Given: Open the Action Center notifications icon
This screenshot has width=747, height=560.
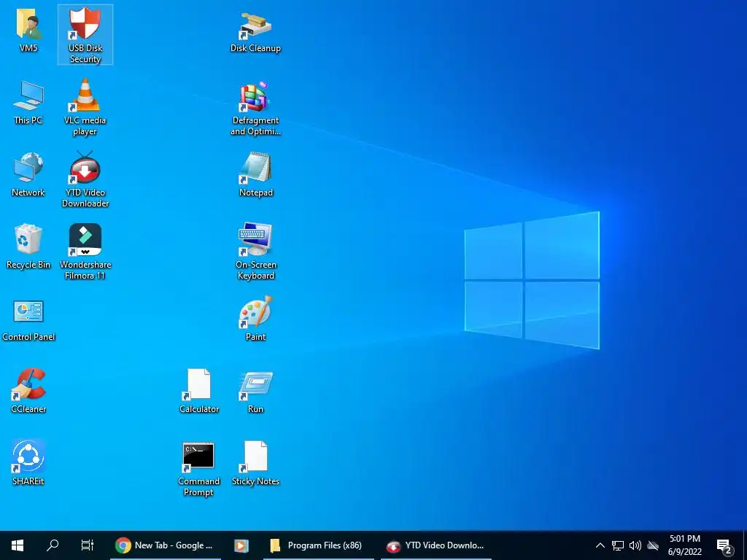Looking at the screenshot, I should (724, 545).
